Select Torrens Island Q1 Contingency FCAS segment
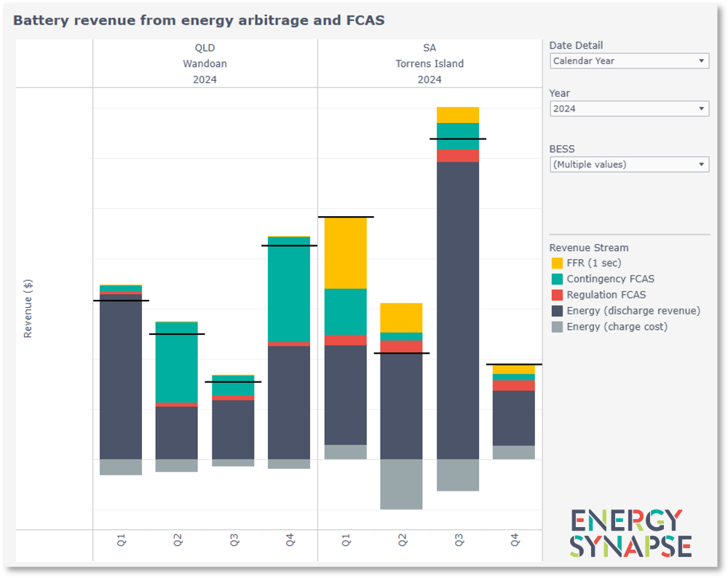This screenshot has width=728, height=578. (345, 312)
